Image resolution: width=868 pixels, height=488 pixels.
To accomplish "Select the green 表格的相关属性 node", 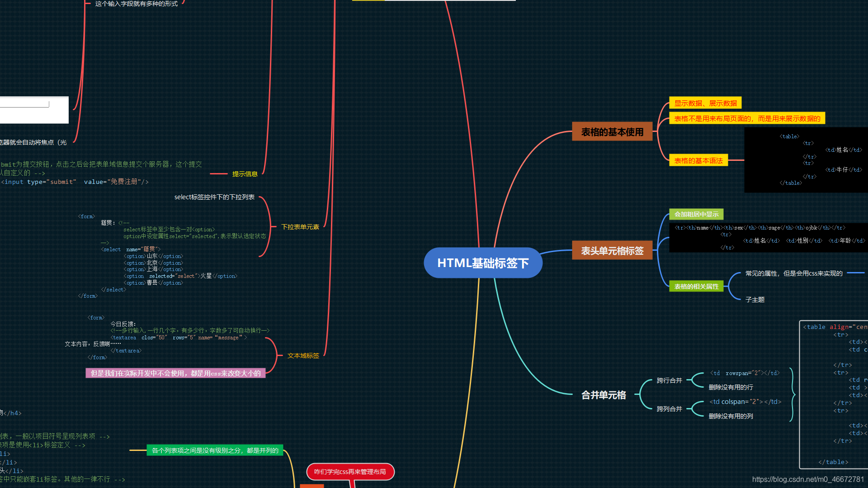I will click(x=696, y=286).
